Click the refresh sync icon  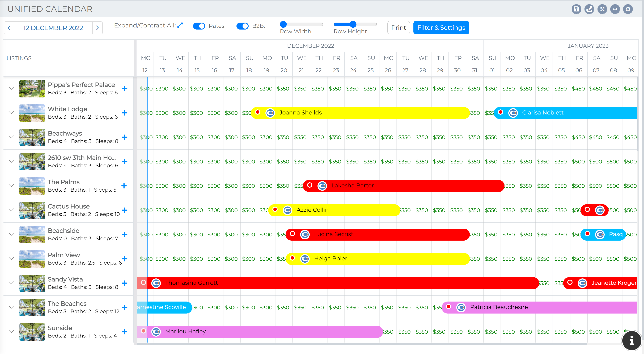(628, 9)
